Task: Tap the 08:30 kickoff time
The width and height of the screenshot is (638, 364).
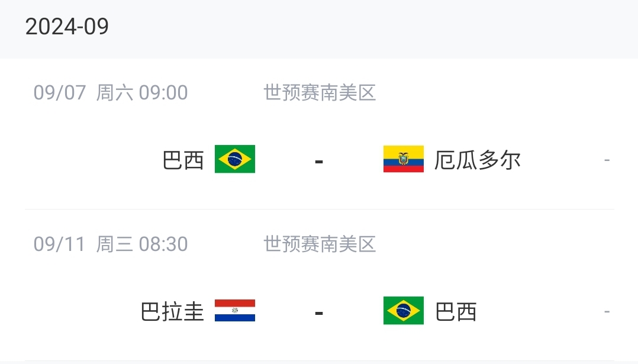Action: [x=163, y=244]
